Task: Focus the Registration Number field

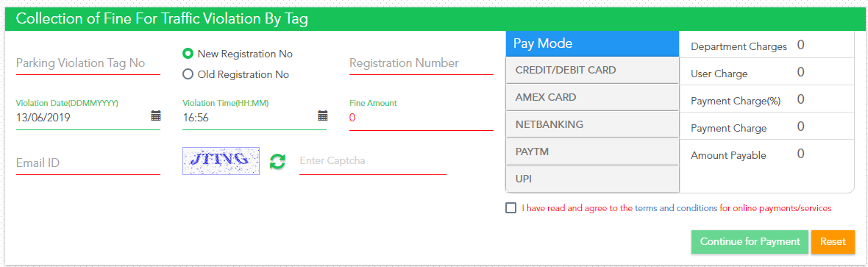Action: click(x=421, y=63)
